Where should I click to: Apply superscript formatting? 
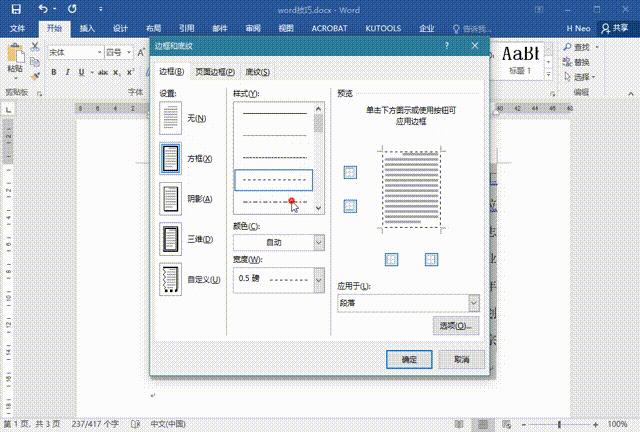pyautogui.click(x=131, y=72)
